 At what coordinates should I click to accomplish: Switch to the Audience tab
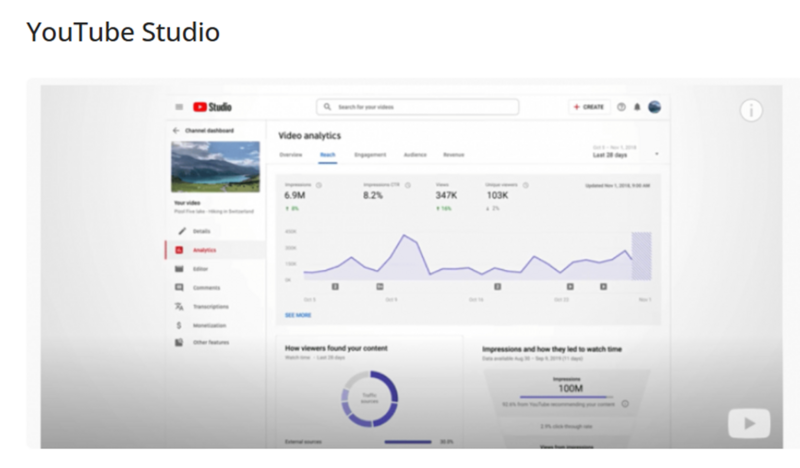[415, 155]
